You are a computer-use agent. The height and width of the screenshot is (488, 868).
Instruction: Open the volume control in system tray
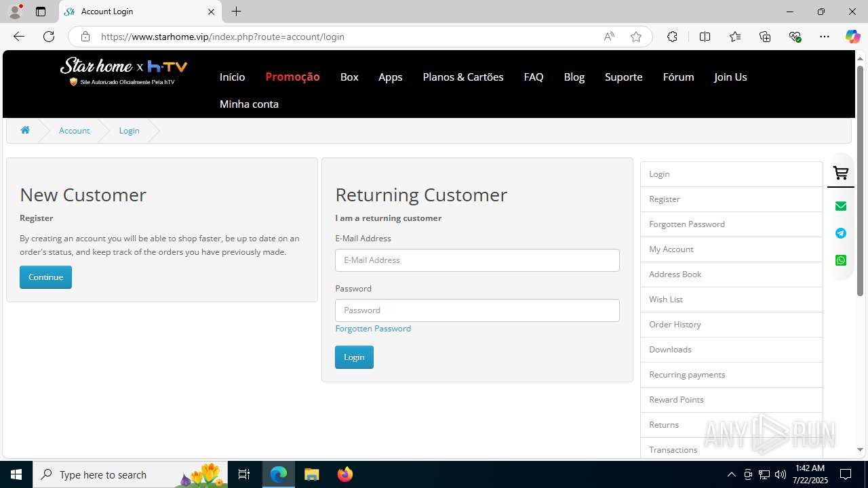[780, 474]
